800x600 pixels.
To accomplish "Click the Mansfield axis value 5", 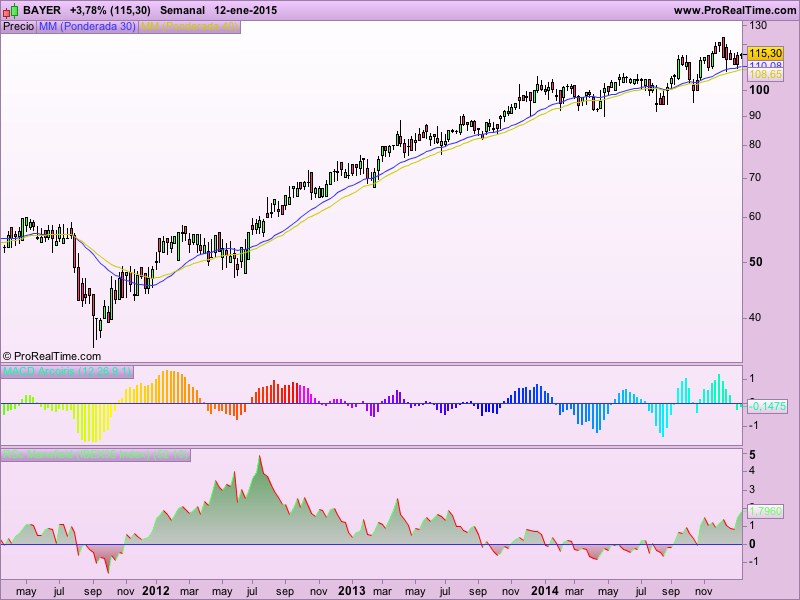I will [753, 455].
